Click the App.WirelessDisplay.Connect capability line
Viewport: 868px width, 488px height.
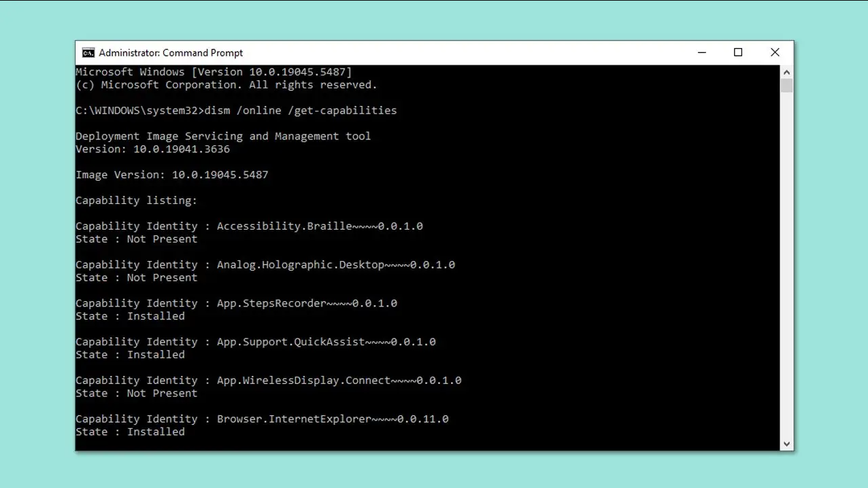pos(268,381)
